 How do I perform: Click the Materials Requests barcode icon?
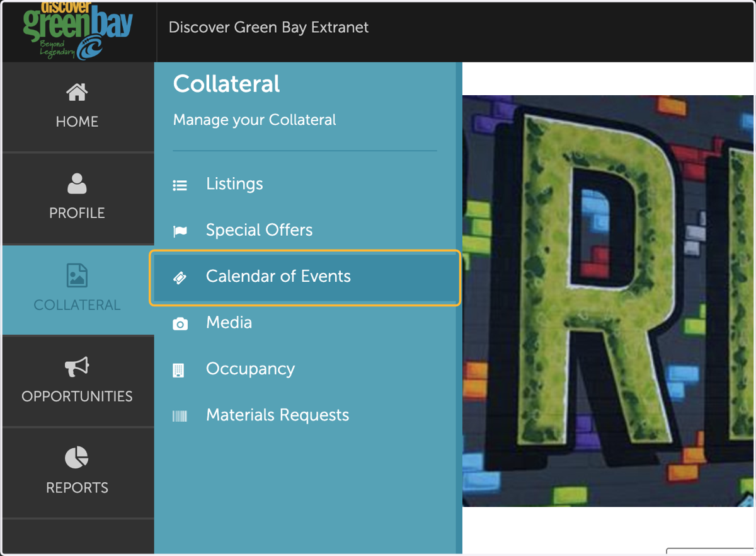[x=180, y=416]
